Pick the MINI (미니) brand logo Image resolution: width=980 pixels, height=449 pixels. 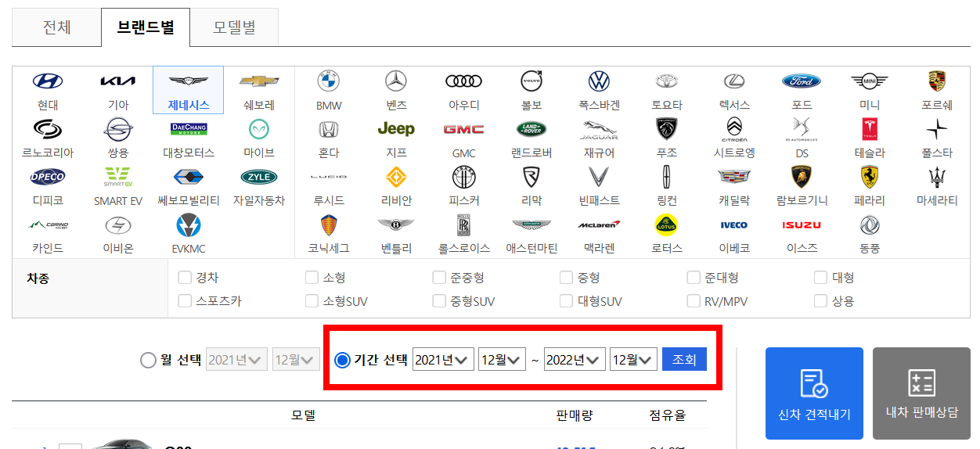(x=869, y=81)
